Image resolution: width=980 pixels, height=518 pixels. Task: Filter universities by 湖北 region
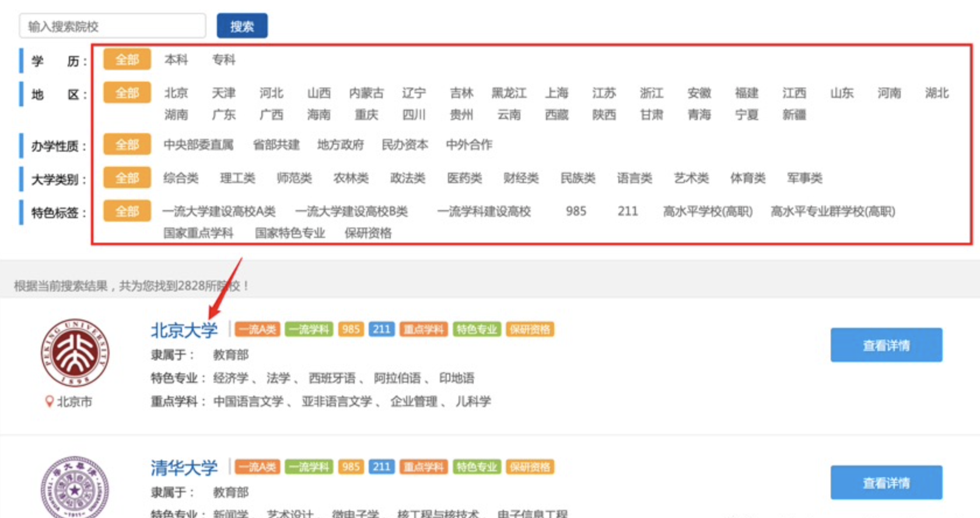click(x=937, y=93)
